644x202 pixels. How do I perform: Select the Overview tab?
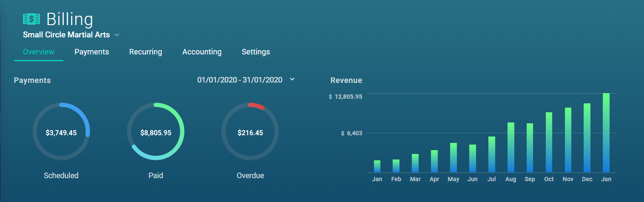[x=39, y=52]
